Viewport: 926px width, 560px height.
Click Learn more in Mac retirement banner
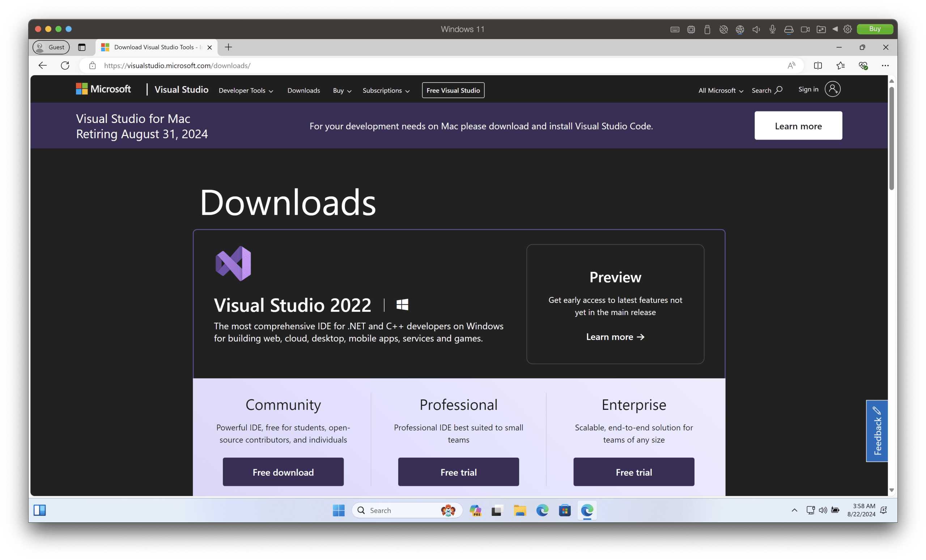(x=798, y=126)
